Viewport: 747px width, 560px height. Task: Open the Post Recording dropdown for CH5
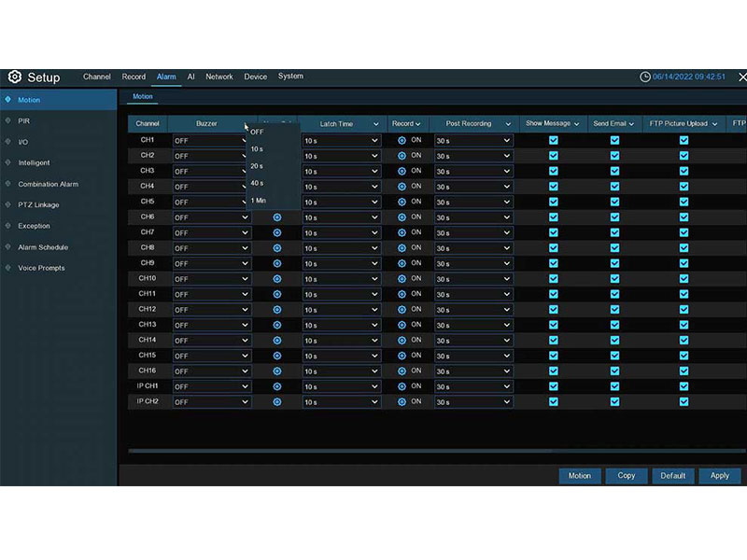(473, 202)
